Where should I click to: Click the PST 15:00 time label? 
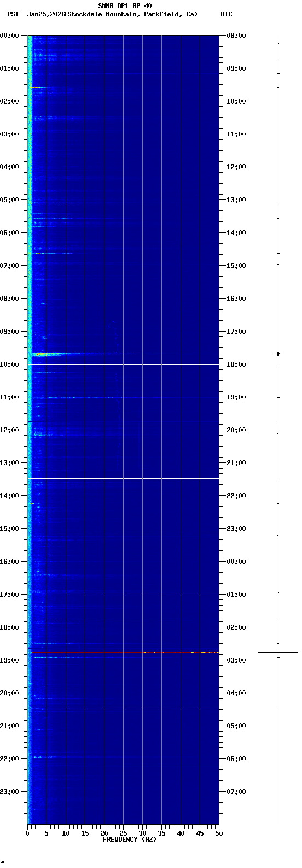[10, 529]
